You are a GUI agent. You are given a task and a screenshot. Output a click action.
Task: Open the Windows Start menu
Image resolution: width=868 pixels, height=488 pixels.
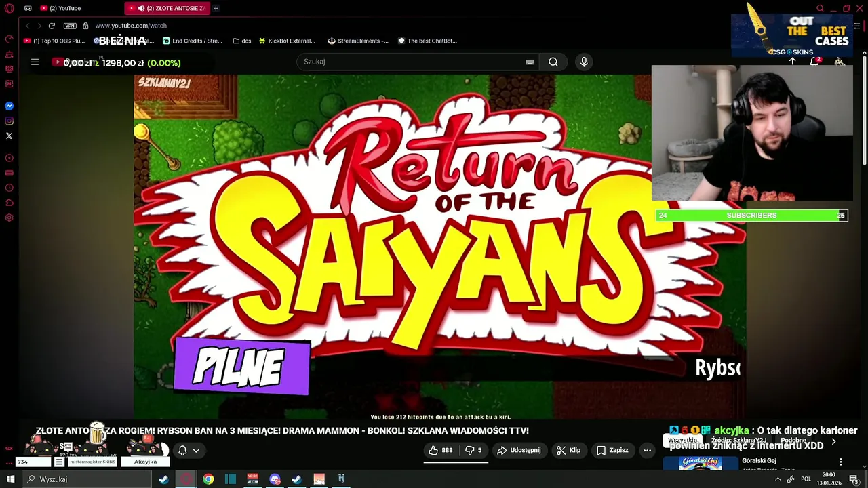pos(10,479)
